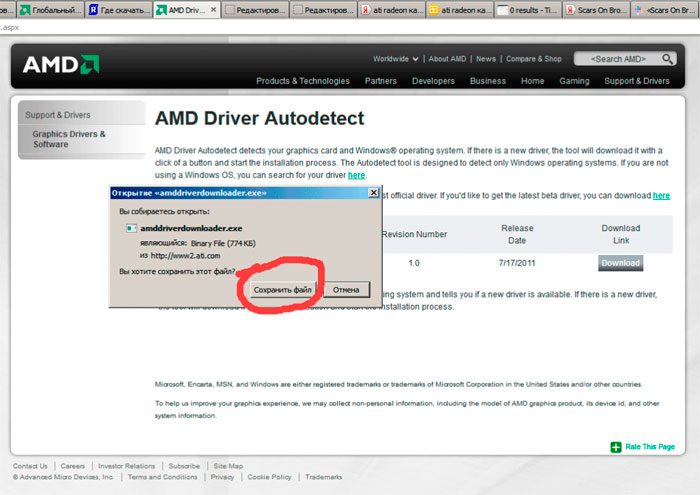Viewport: 700px width, 495px height.
Task: Switch to the Где скачать browser tab
Action: [119, 10]
